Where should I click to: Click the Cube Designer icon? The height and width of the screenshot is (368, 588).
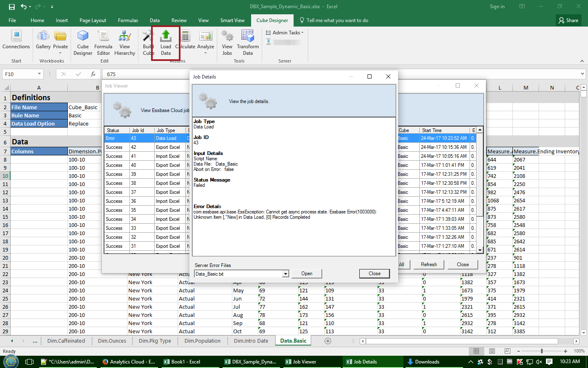83,43
